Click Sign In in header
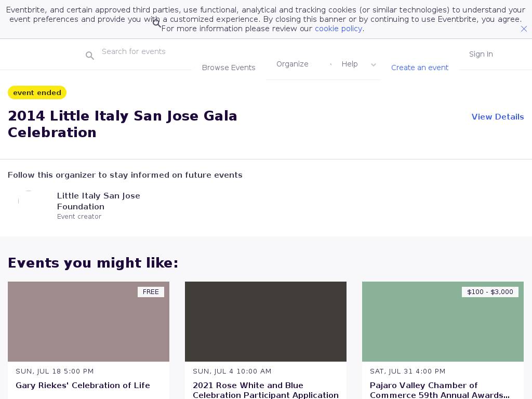The height and width of the screenshot is (399, 532). tap(481, 54)
